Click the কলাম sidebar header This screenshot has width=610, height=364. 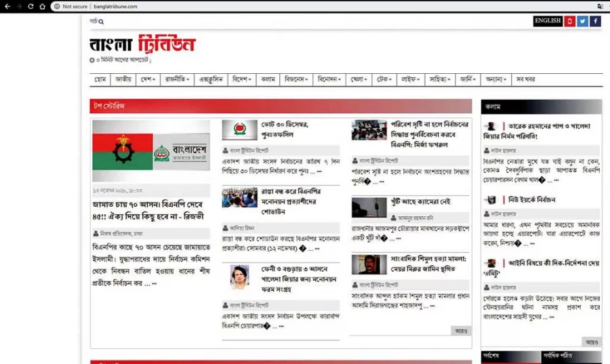pos(541,106)
